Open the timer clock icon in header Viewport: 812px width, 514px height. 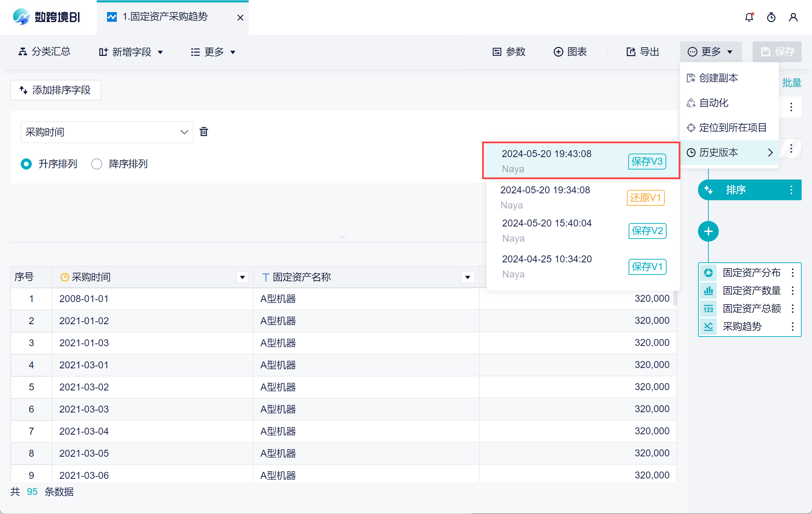[771, 17]
